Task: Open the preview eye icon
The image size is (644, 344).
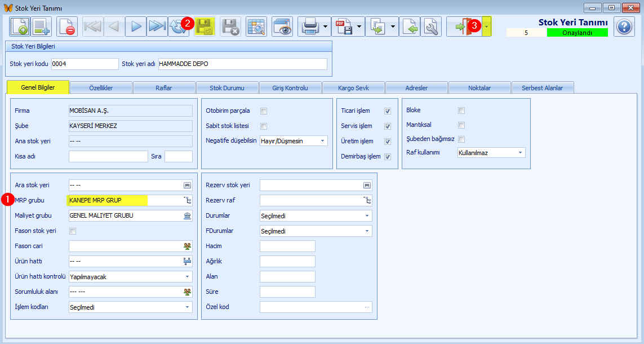Action: coord(282,27)
